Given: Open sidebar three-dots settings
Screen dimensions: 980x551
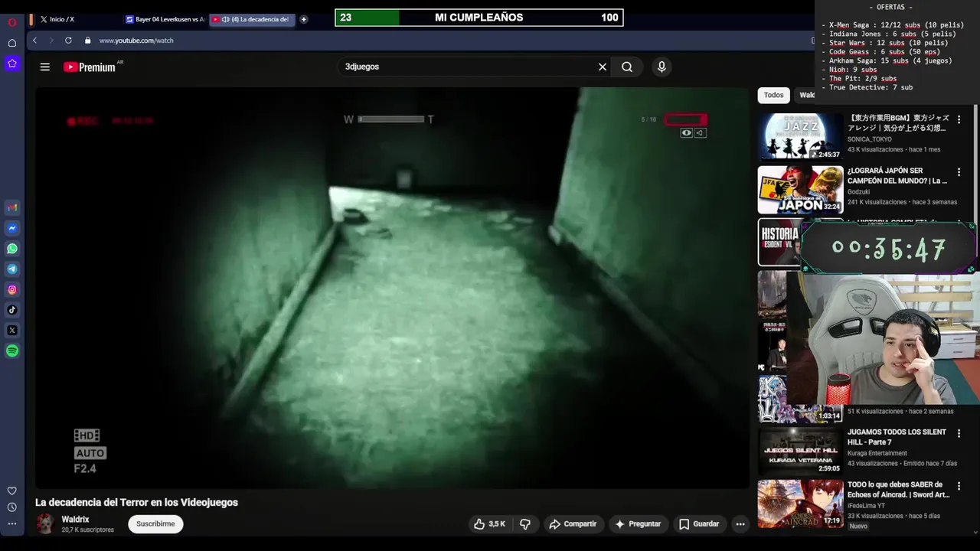Looking at the screenshot, I should click(12, 524).
